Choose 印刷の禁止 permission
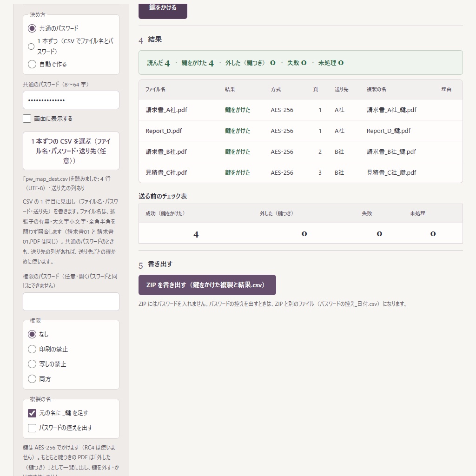Image resolution: width=476 pixels, height=476 pixels. pos(32,349)
